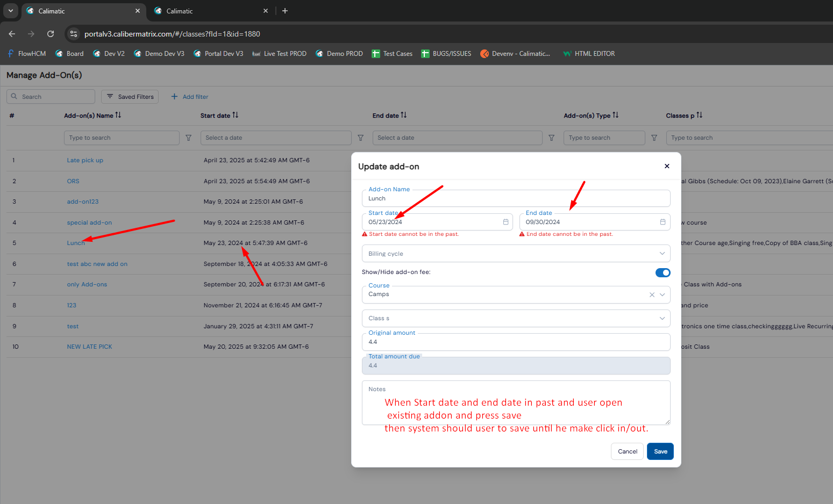Open the ORS add-on link

point(73,181)
